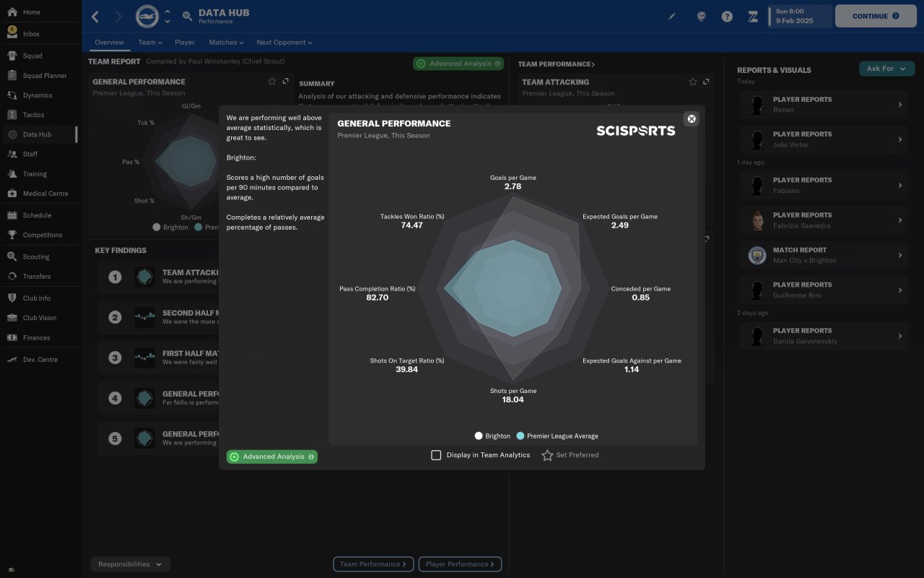924x578 pixels.
Task: Set this visual as preferred with star
Action: point(547,455)
